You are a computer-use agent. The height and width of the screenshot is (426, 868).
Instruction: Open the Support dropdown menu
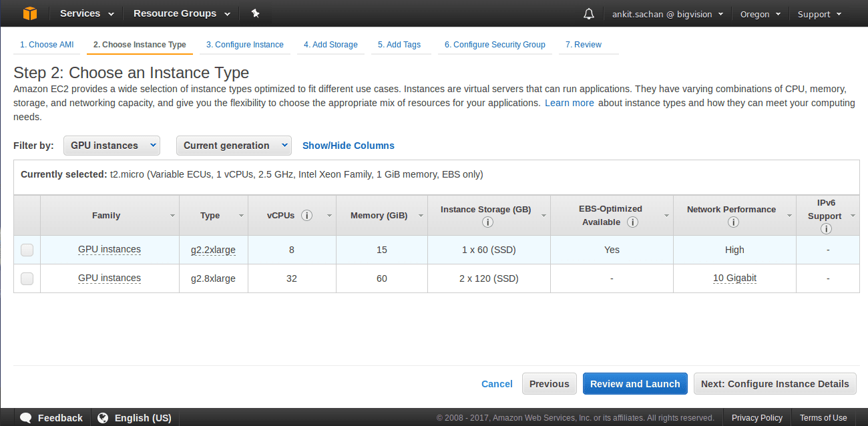coord(819,14)
